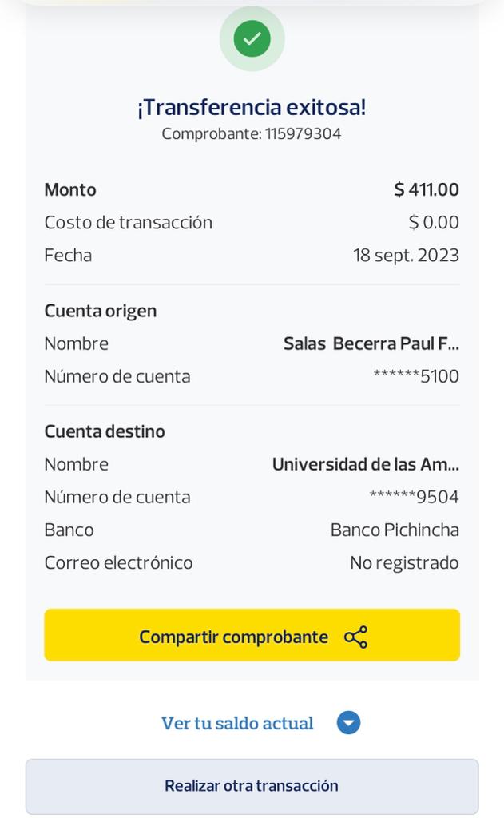The width and height of the screenshot is (504, 818).
Task: Click origin name Salas Becerra Paul
Action: [371, 343]
